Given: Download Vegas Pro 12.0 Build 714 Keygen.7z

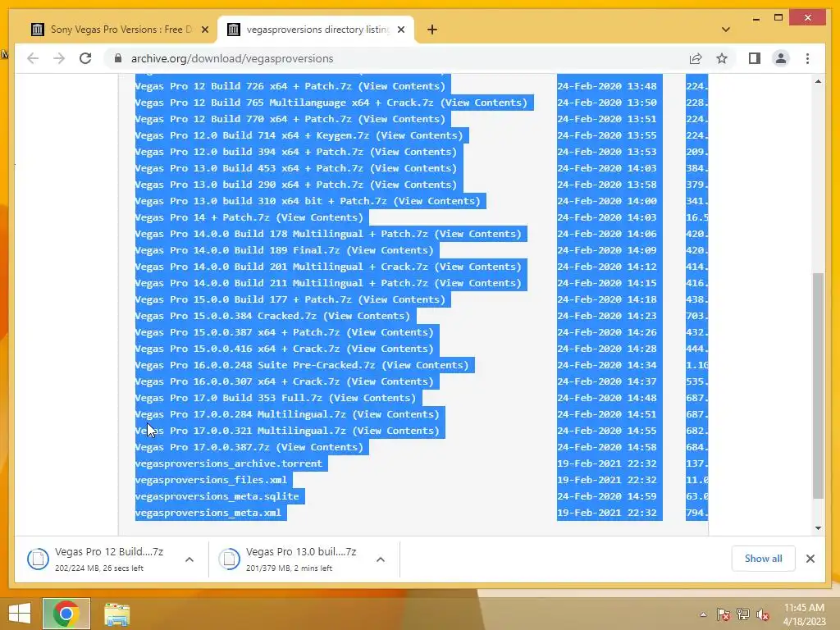Looking at the screenshot, I should 252,135.
